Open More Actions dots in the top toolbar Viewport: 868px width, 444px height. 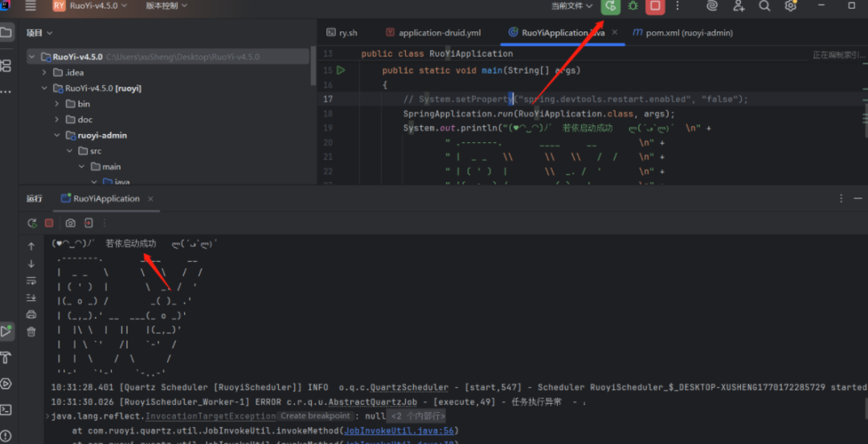tap(678, 6)
